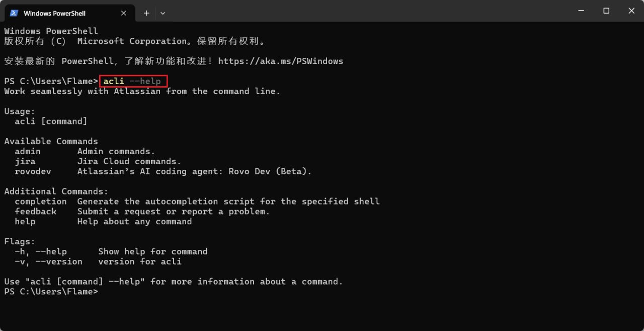Close the terminal window
Image resolution: width=644 pixels, height=331 pixels.
pyautogui.click(x=632, y=11)
